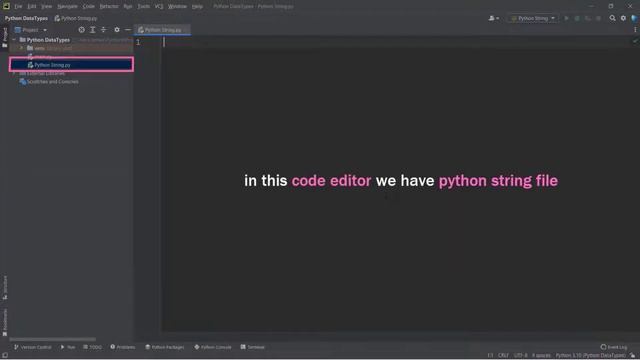This screenshot has height=360, width=640.
Task: Open the Refactor menu
Action: click(109, 7)
